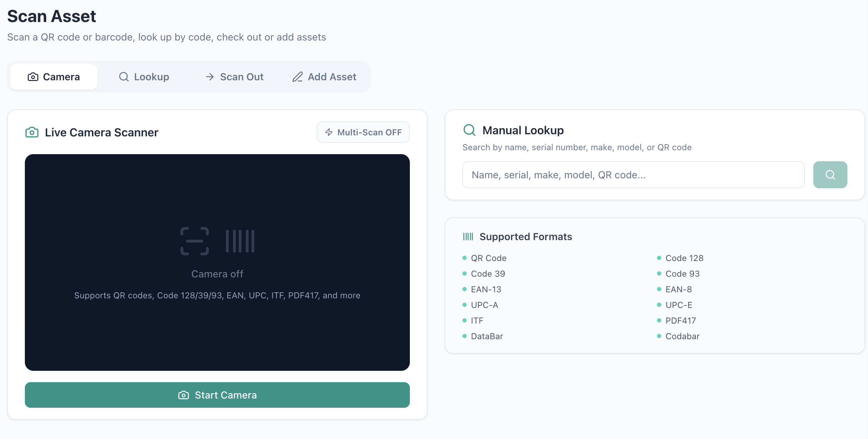Click the QR scan frame icon in camera preview
Screen dimensions: 868x439
[195, 241]
